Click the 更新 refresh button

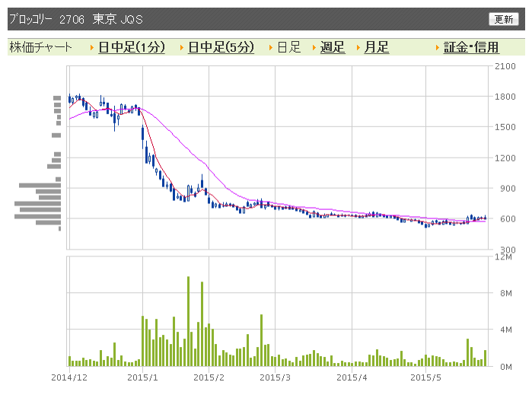[504, 19]
